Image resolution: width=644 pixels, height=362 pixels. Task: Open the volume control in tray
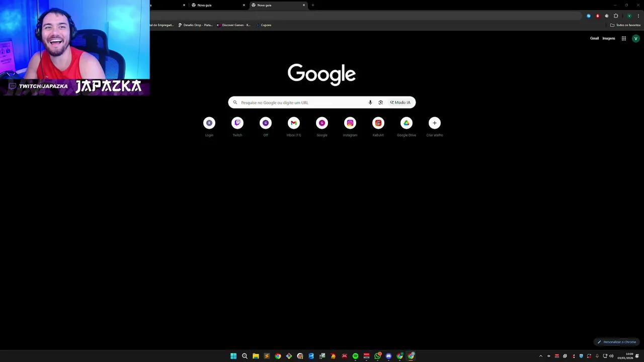click(611, 356)
